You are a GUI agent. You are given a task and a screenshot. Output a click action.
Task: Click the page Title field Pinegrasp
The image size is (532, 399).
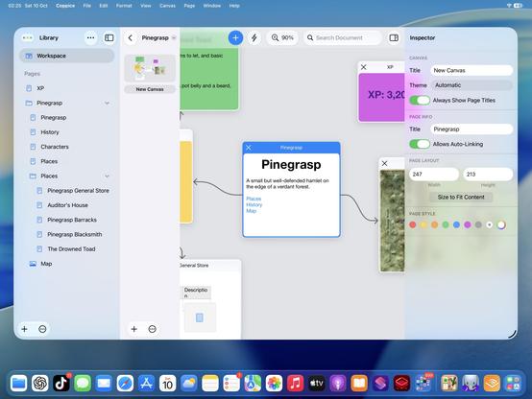472,129
